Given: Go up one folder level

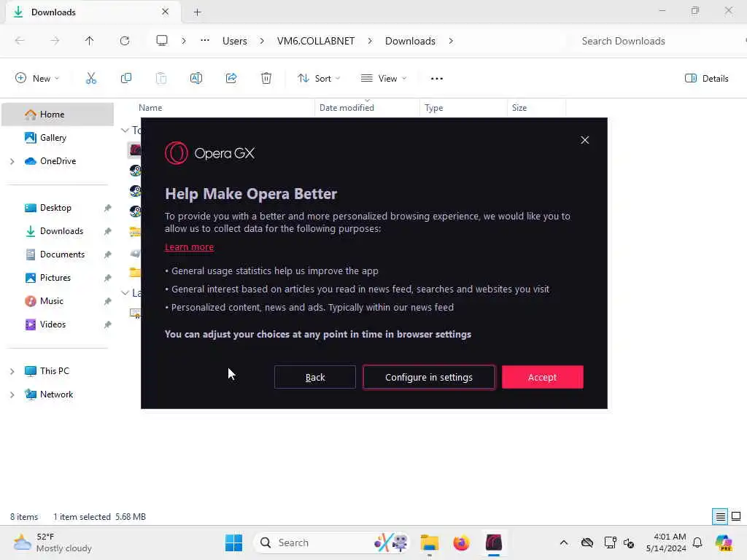Looking at the screenshot, I should click(x=90, y=41).
